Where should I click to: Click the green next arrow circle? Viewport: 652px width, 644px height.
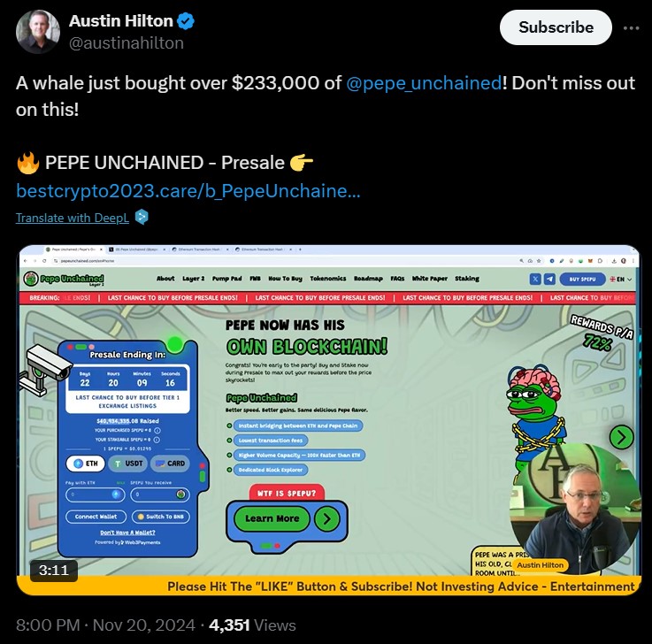coord(621,437)
